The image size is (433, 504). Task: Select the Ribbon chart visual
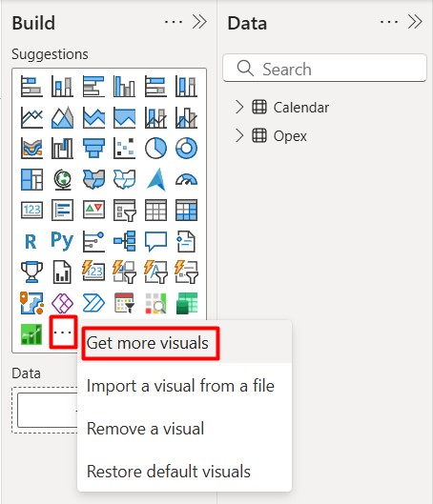pos(31,149)
